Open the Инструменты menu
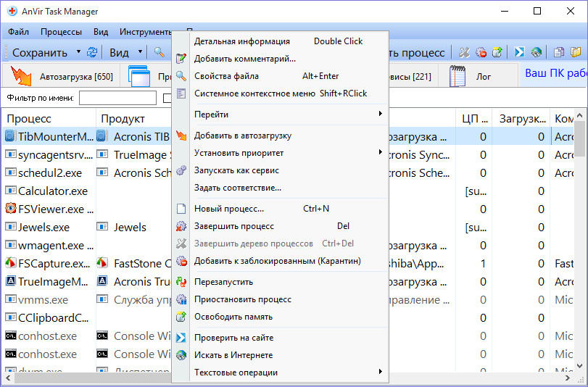The height and width of the screenshot is (387, 588). pos(146,32)
